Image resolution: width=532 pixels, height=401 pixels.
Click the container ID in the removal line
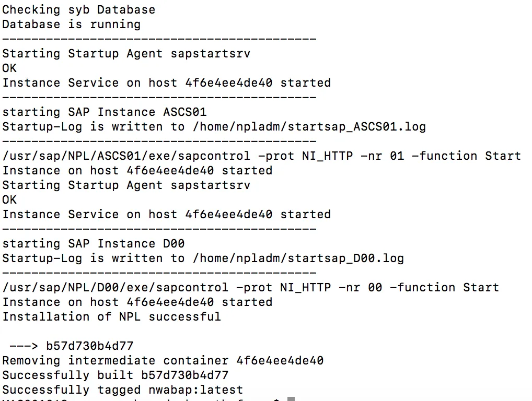coord(280,360)
